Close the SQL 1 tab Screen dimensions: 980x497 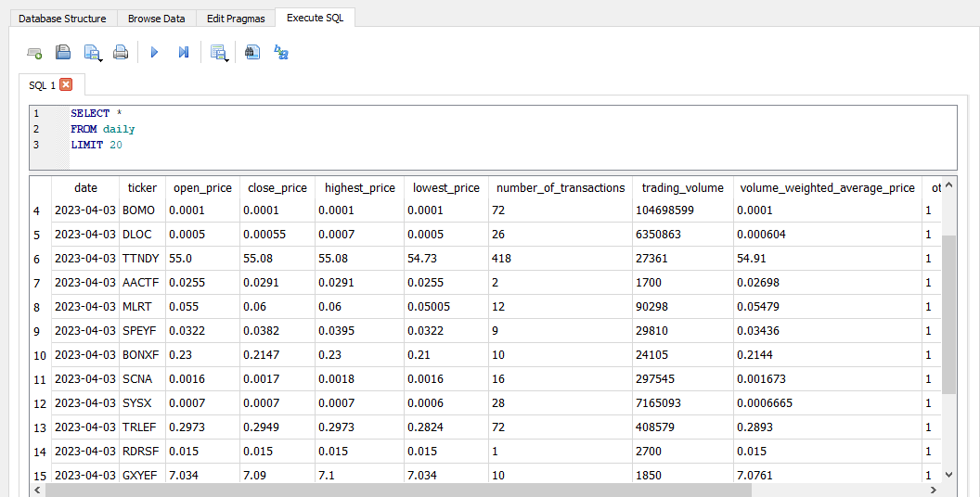point(66,84)
